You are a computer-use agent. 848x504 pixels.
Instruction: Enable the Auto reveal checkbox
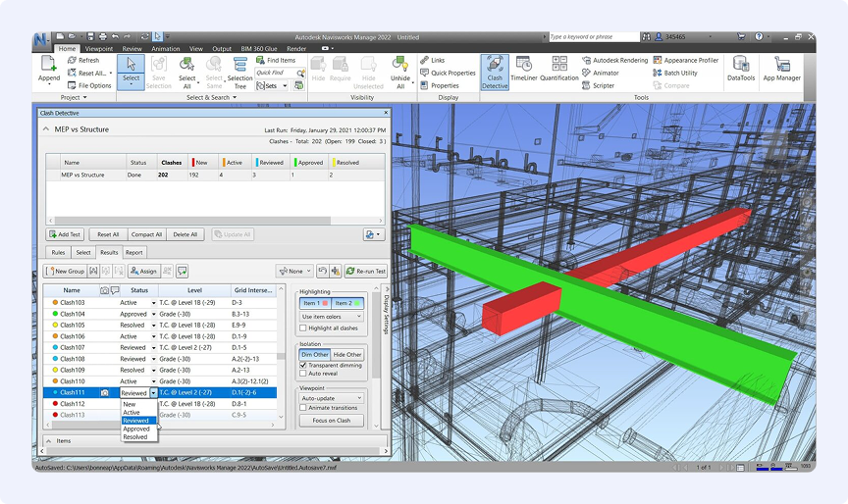point(302,374)
